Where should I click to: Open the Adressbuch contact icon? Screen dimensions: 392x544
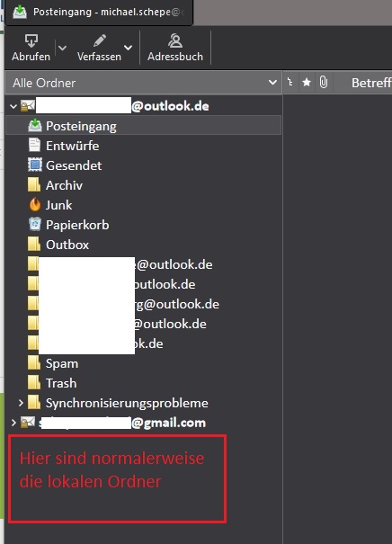click(175, 40)
